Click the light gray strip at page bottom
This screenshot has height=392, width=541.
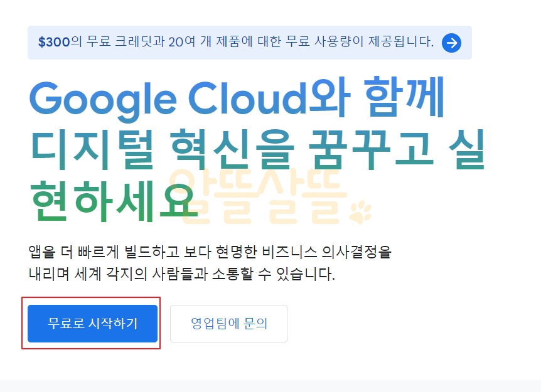(270, 386)
